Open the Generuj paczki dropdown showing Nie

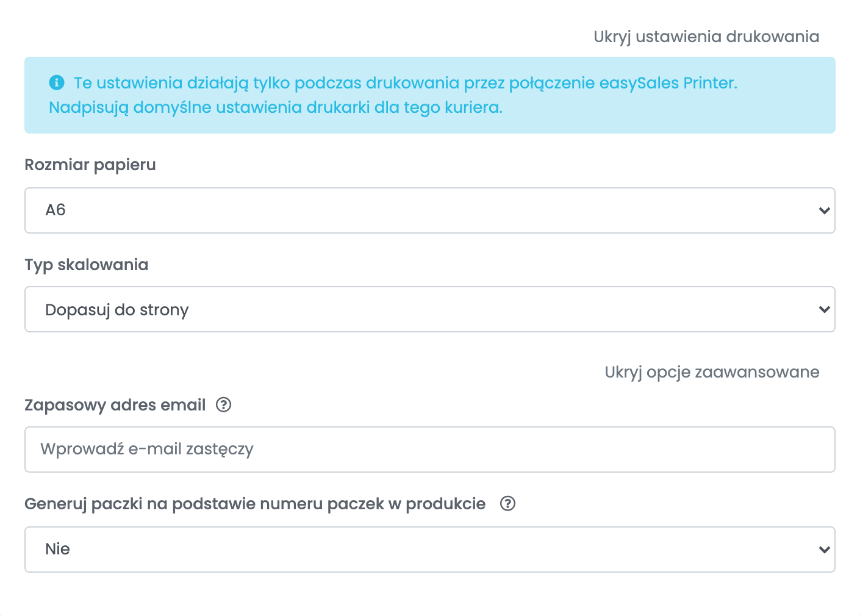click(429, 550)
